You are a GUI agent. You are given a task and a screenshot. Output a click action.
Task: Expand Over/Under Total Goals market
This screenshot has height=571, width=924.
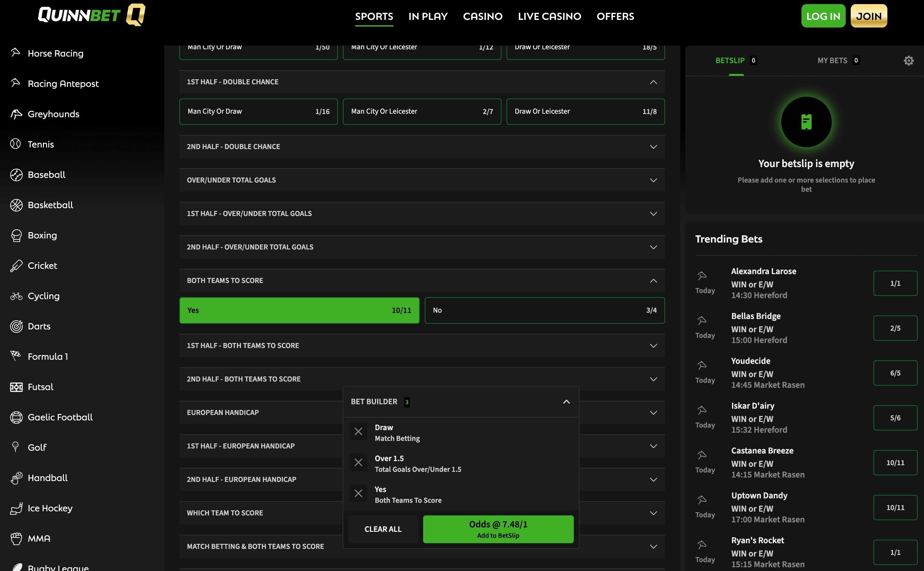422,180
